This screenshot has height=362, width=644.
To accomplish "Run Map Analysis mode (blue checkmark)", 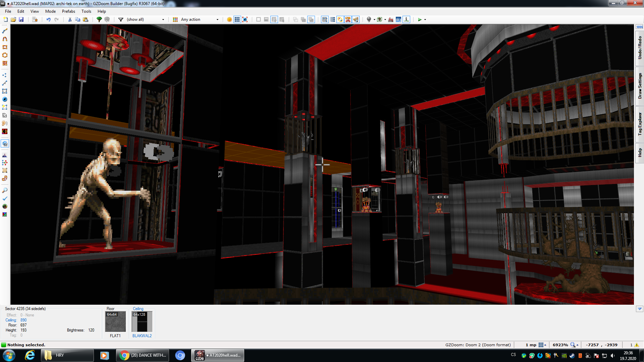I will (5, 198).
